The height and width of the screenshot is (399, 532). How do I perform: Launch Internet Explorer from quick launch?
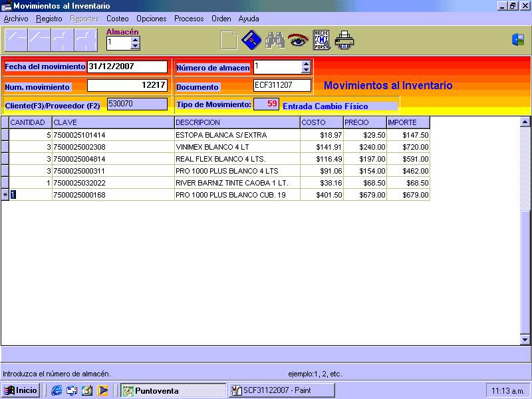point(57,390)
